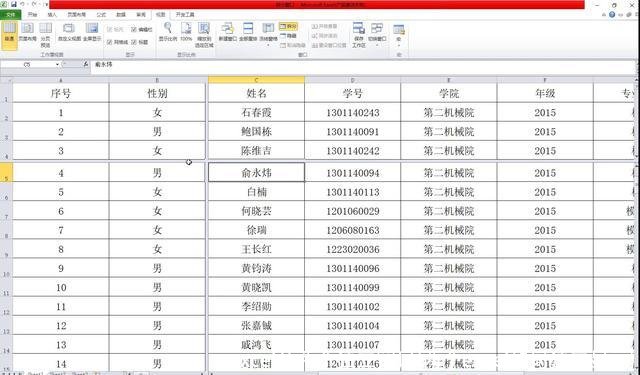Open the Review (审阅) tab

pyautogui.click(x=141, y=15)
